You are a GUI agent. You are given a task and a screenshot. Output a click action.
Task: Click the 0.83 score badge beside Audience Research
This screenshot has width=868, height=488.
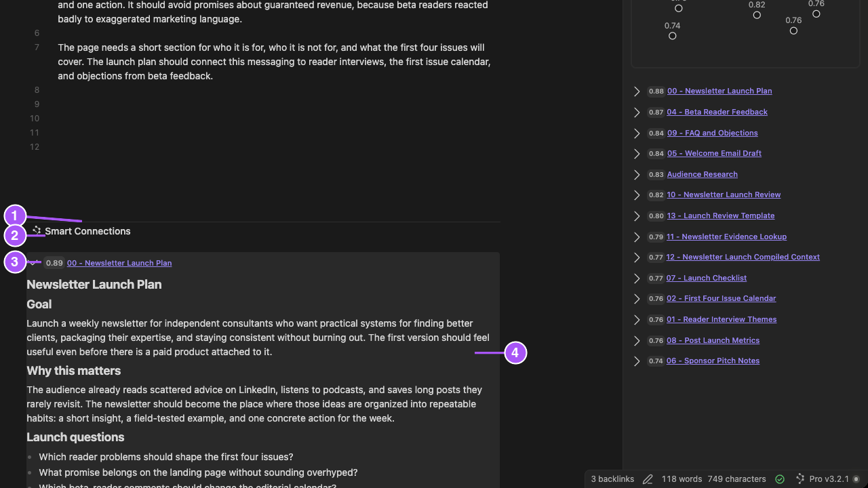[656, 175]
